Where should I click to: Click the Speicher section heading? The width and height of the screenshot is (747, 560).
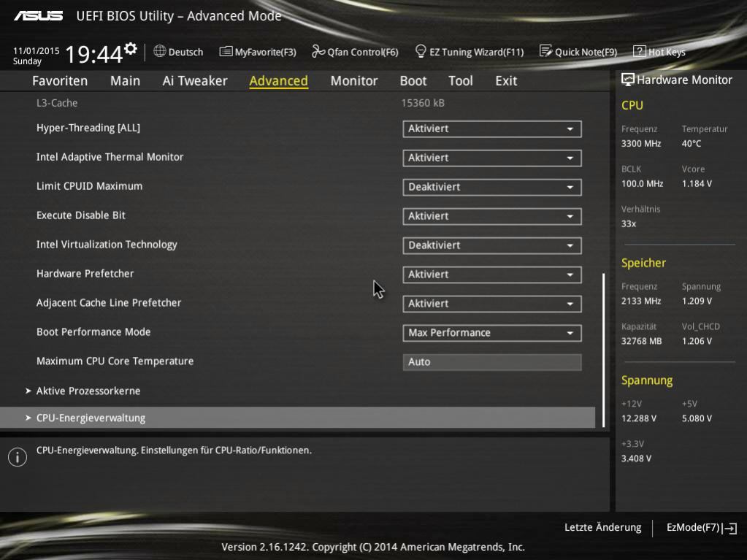(643, 263)
